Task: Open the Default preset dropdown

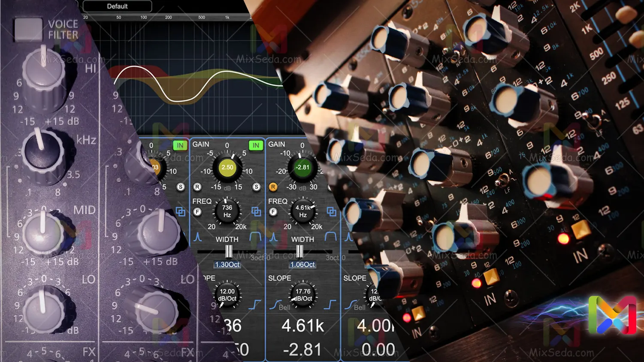Action: point(117,6)
